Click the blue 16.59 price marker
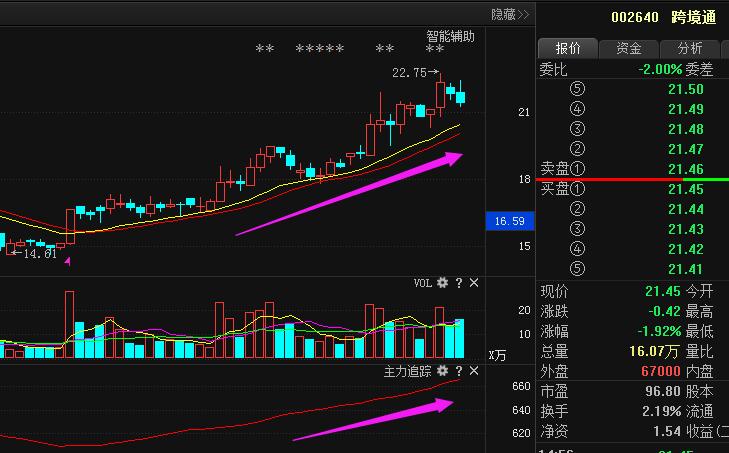Viewport: 729px width, 453px height. coord(510,221)
